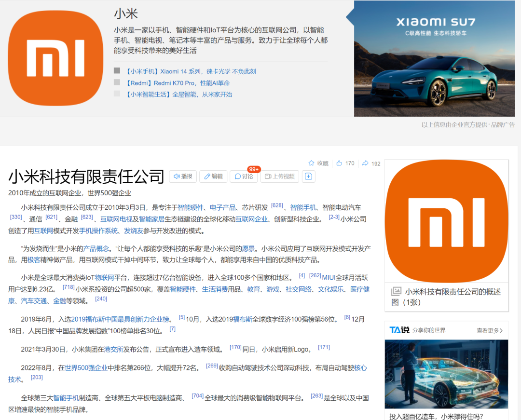This screenshot has height=420, width=521.
Task: Click reference [269] citation
Action: [x=212, y=365]
